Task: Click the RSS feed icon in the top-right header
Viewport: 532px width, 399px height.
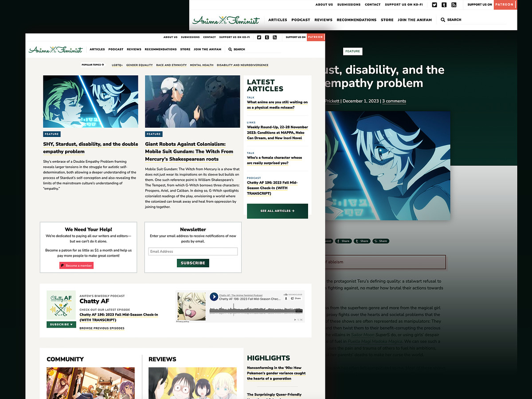Action: [x=454, y=4]
